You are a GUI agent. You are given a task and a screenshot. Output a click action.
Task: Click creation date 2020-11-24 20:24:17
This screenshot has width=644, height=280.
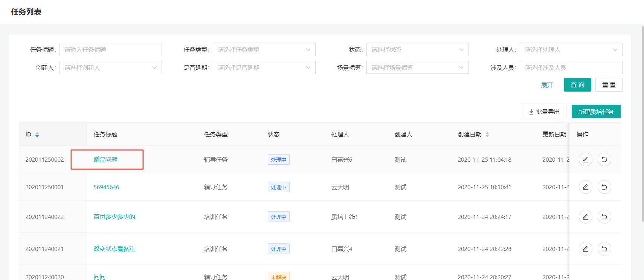pos(484,217)
